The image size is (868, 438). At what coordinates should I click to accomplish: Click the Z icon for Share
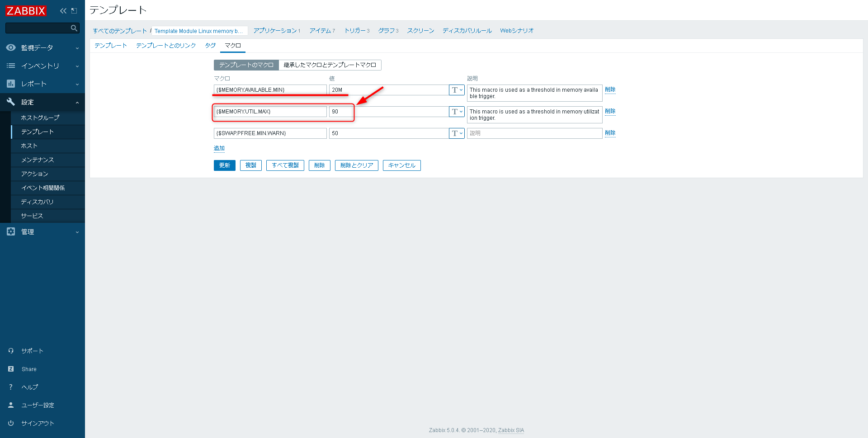[11, 369]
